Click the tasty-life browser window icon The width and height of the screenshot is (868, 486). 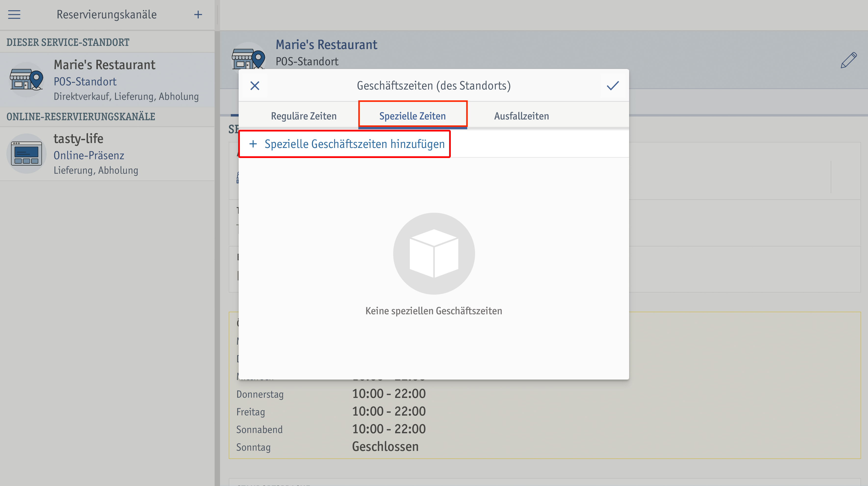tap(26, 154)
